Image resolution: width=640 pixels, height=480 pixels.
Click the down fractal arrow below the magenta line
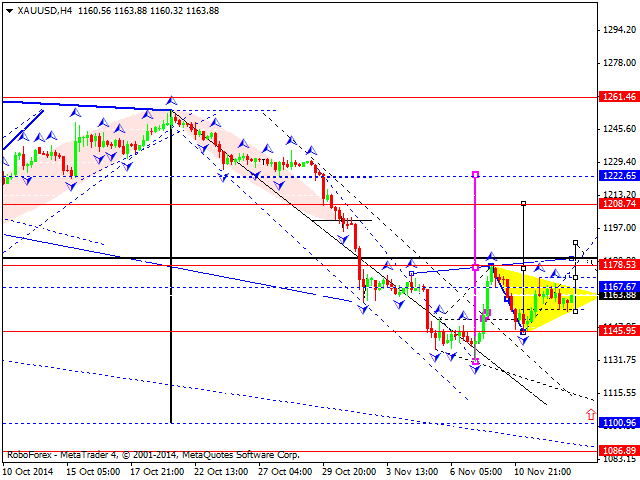pos(475,369)
